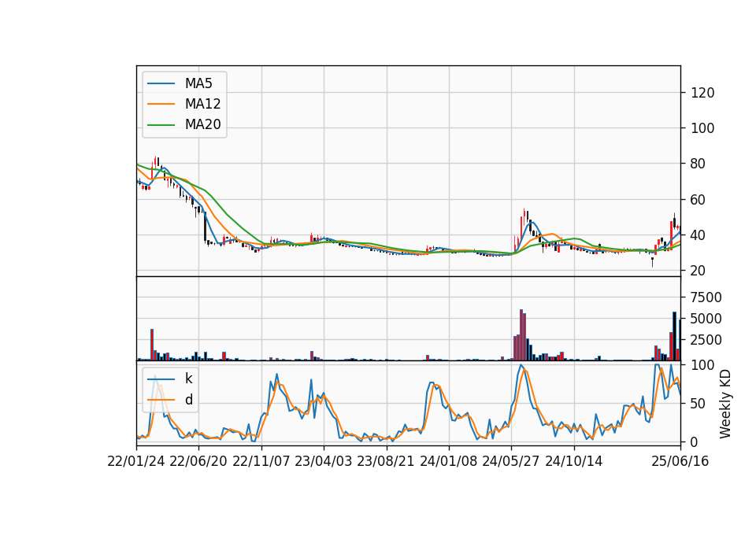Click the k legend label
This screenshot has width=756, height=543.
coord(188,379)
